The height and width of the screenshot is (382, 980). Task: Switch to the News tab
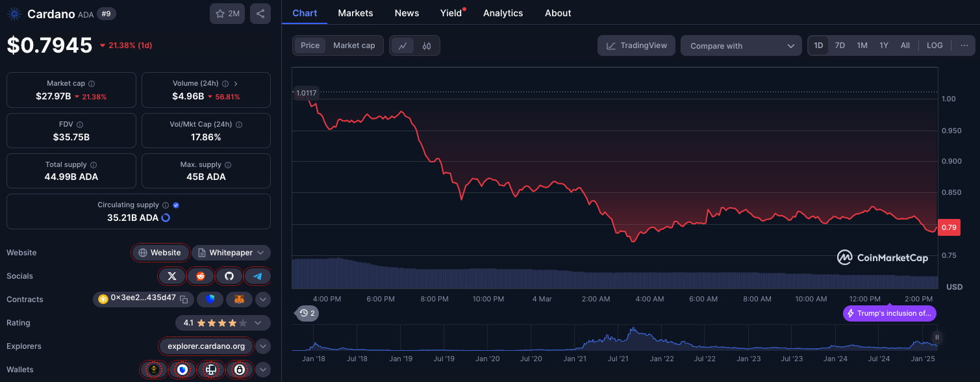point(407,13)
